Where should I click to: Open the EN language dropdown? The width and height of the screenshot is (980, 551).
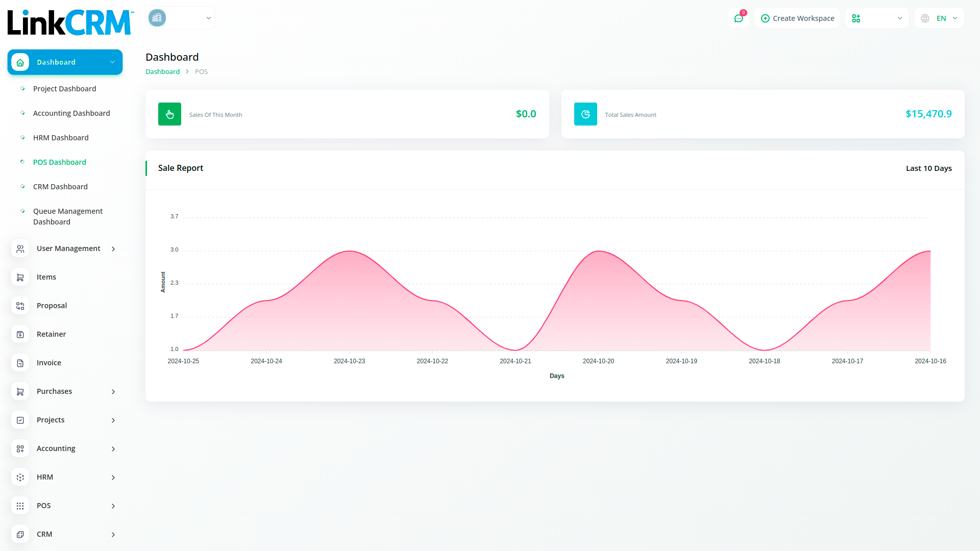click(940, 18)
